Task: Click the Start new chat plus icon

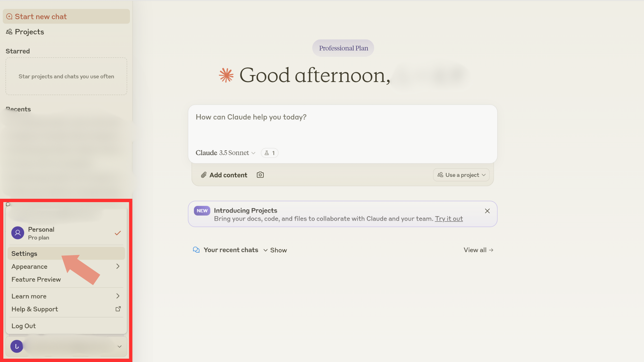Action: tap(9, 16)
